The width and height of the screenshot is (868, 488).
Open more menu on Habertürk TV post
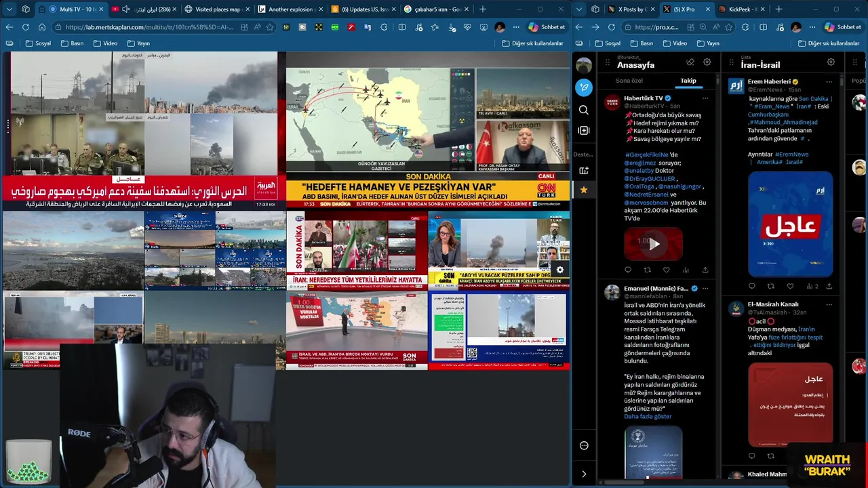tap(705, 98)
